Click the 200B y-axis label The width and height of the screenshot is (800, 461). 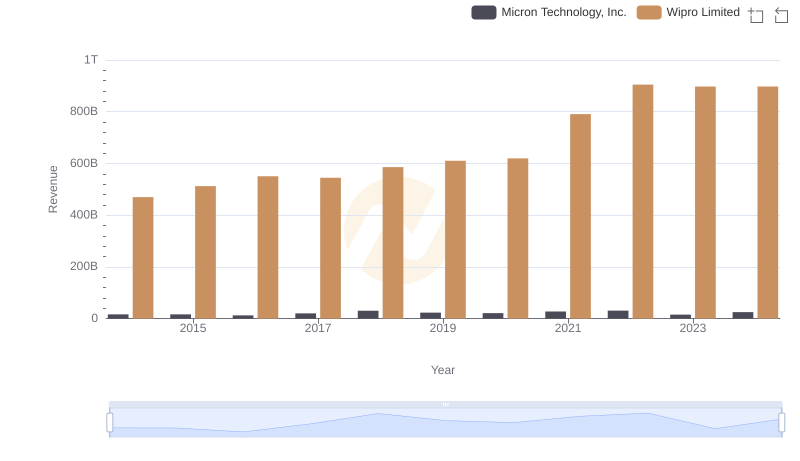point(84,266)
